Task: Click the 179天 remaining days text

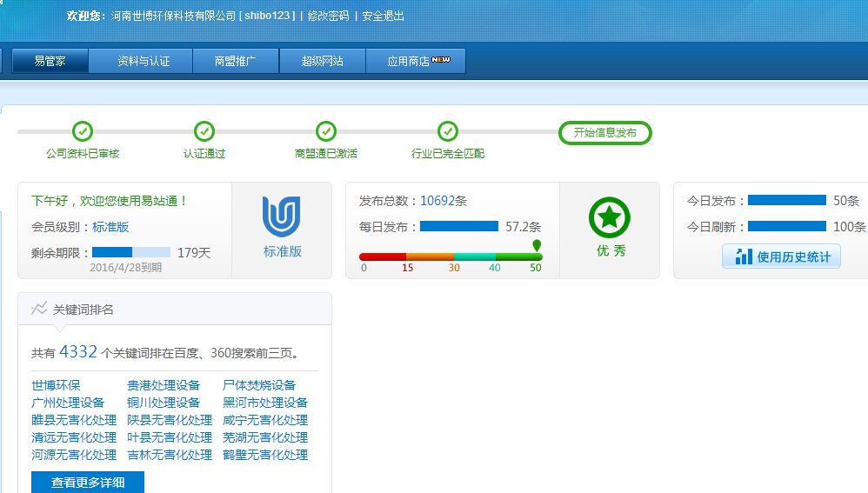Action: click(194, 253)
